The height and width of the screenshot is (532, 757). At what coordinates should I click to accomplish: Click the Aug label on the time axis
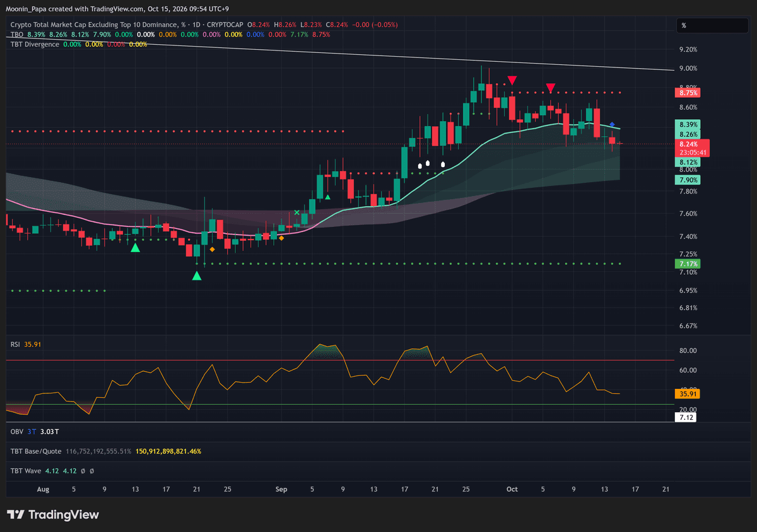point(43,489)
